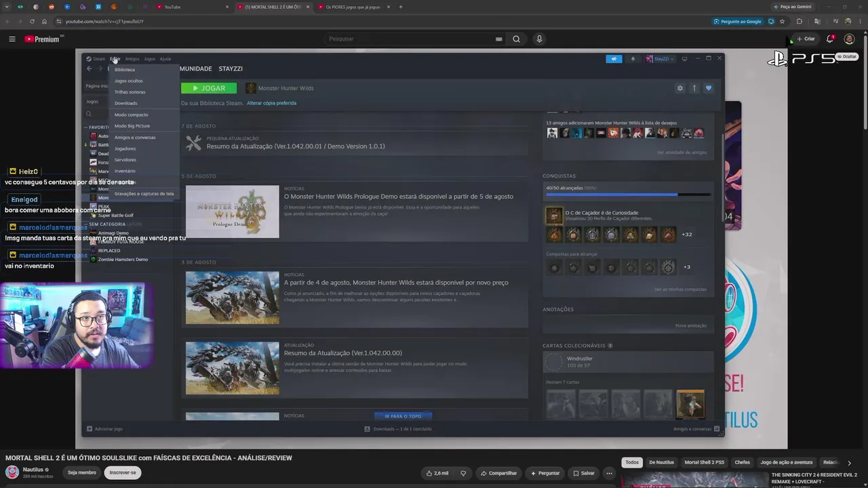Open Steam game settings gear for Monster Hunter Wilds
The image size is (868, 488).
(x=680, y=88)
